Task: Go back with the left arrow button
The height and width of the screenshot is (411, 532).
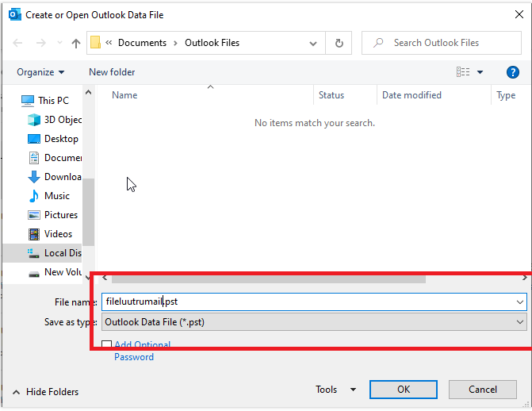Action: pyautogui.click(x=17, y=43)
